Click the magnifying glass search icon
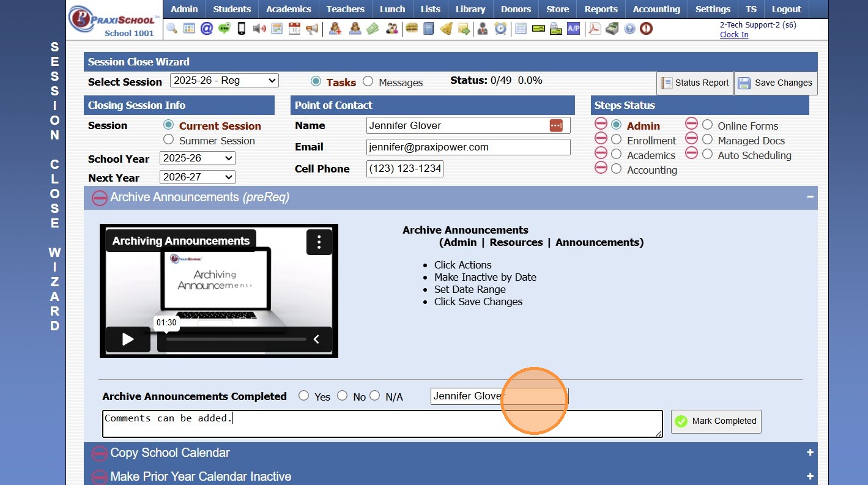 point(172,28)
